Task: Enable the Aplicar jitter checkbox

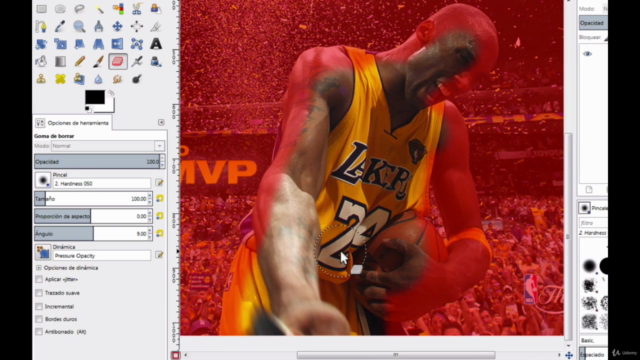Action: click(39, 280)
